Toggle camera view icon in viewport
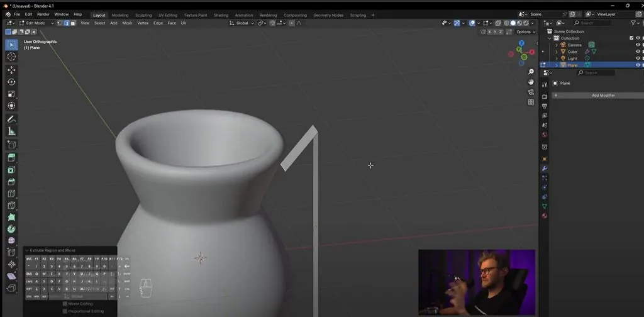 pos(531,92)
